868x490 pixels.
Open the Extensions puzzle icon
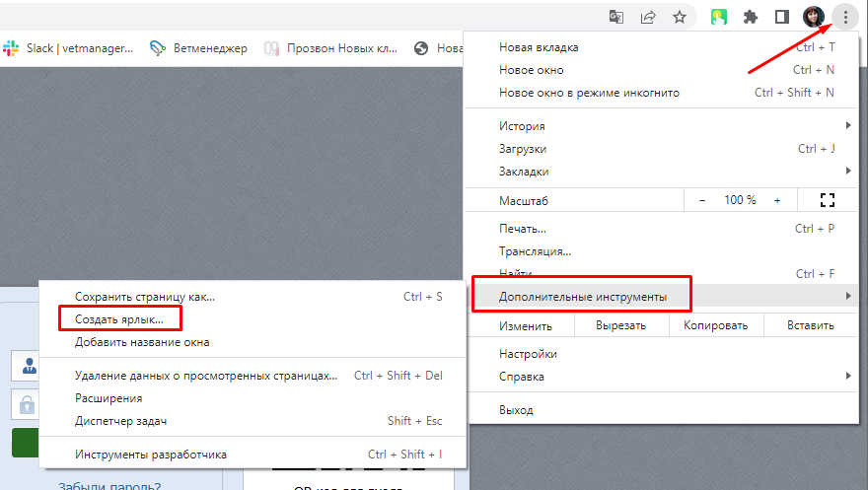[x=750, y=17]
